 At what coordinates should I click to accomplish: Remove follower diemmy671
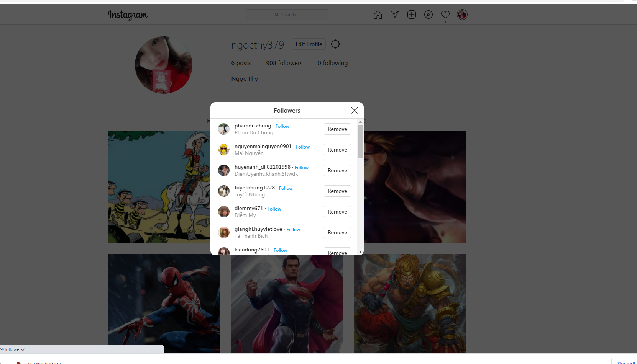(x=337, y=212)
